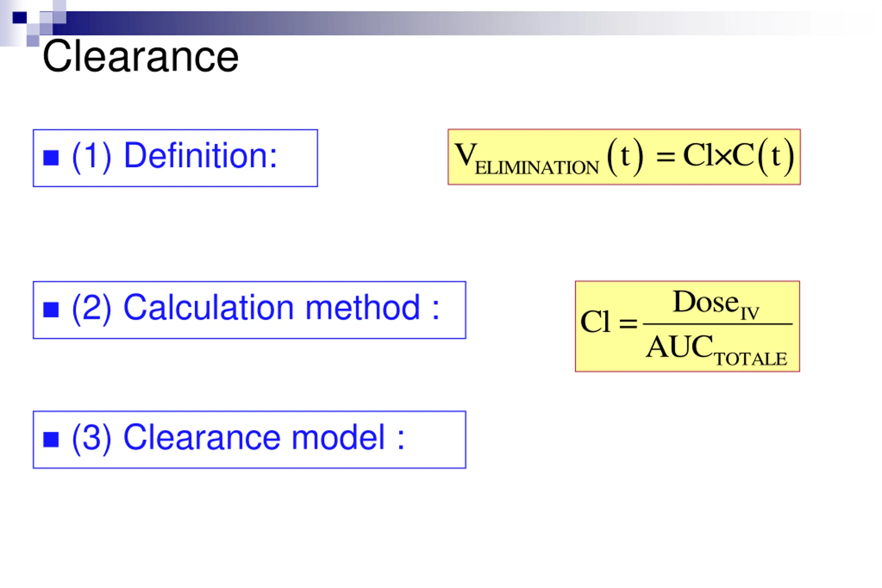The width and height of the screenshot is (882, 588).
Task: Click the V ELIMINATION formula box
Action: [x=624, y=157]
